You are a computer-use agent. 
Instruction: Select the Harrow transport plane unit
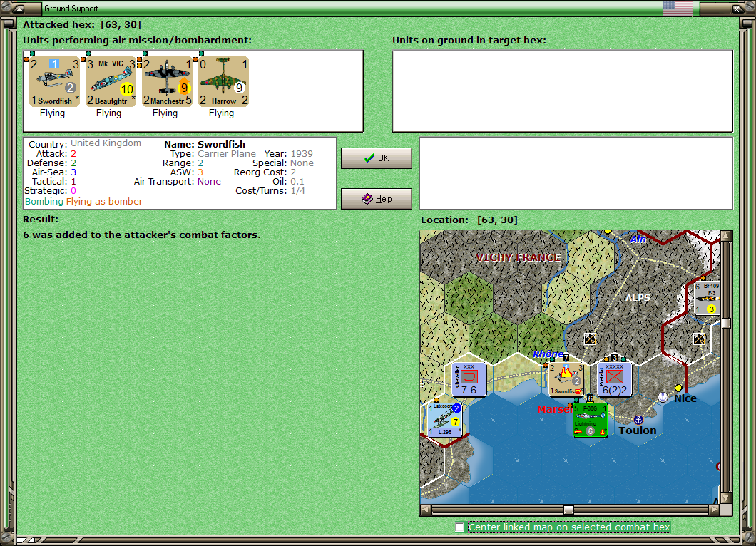pyautogui.click(x=223, y=81)
